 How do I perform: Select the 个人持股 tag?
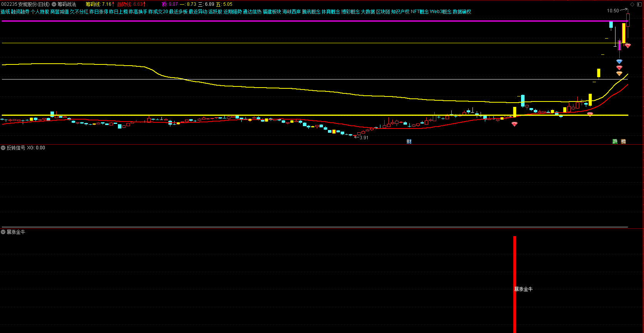tap(40, 12)
